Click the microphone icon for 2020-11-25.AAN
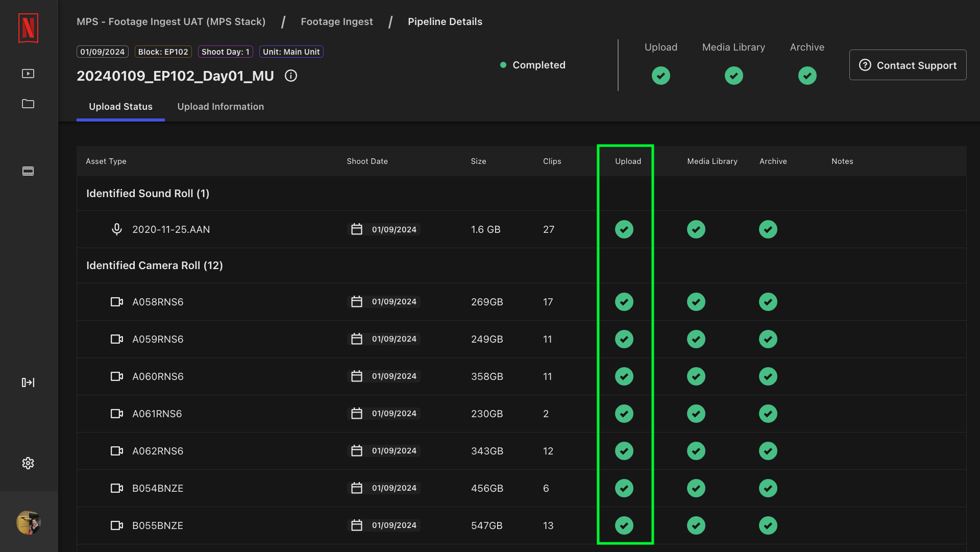Screen dimensions: 980x552 117,229
